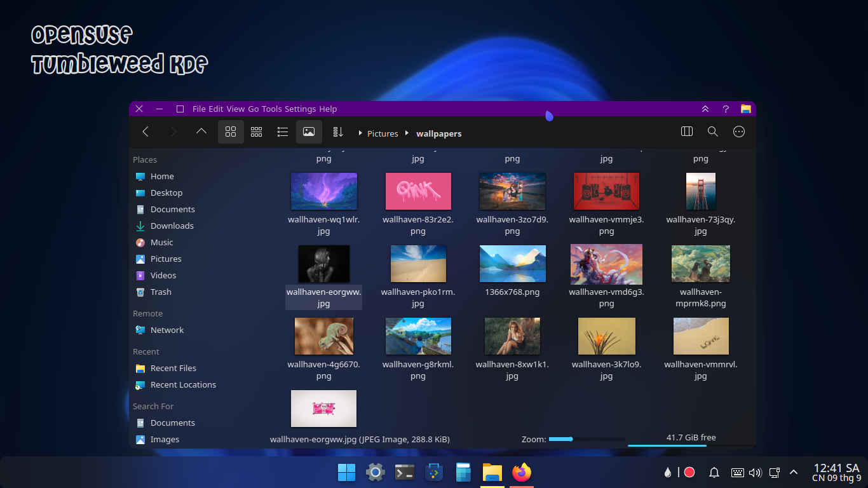Go up to the parent folder
The width and height of the screenshot is (868, 488).
201,132
